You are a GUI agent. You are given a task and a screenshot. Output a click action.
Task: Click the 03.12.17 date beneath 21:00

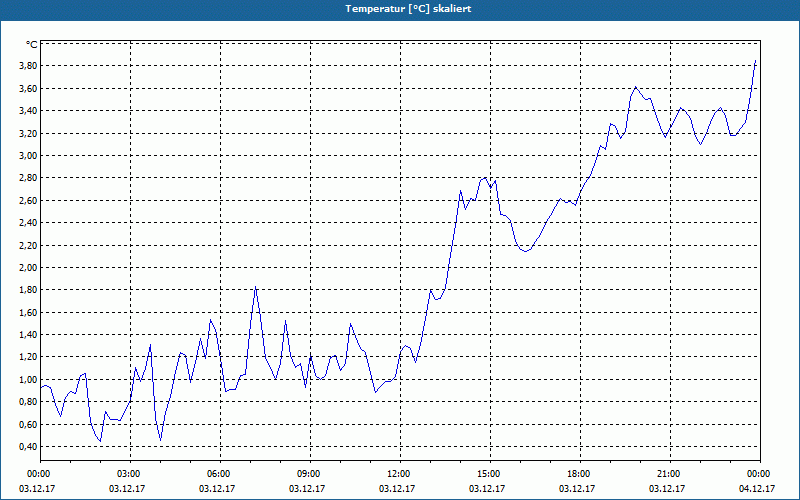tap(667, 489)
